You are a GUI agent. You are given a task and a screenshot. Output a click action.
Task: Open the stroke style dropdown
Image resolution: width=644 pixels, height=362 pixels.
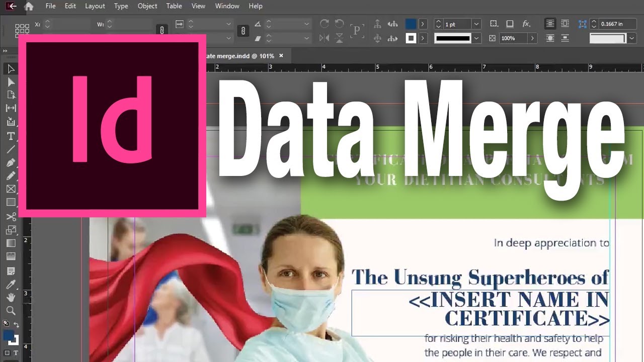pyautogui.click(x=476, y=38)
